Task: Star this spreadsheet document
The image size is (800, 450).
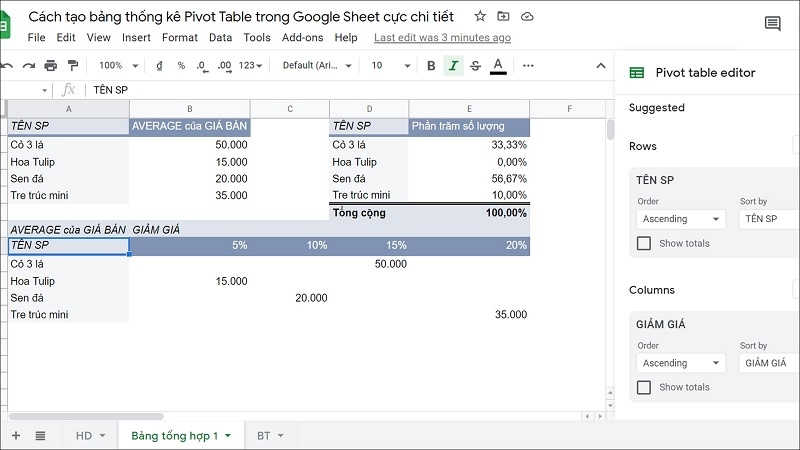Action: pyautogui.click(x=480, y=16)
